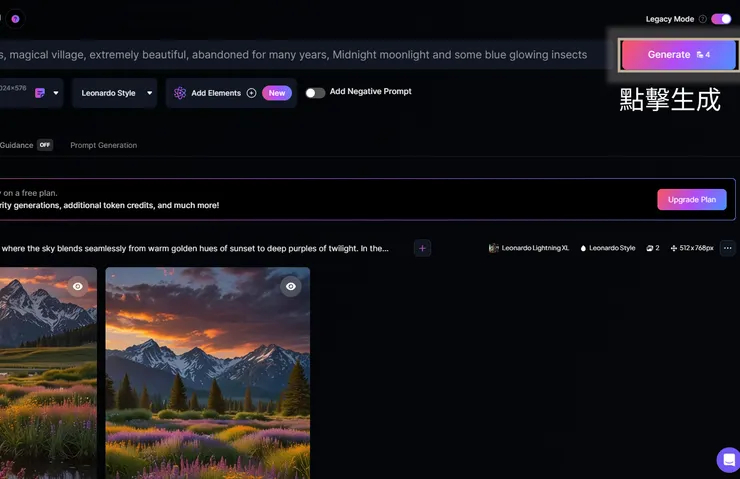This screenshot has width=740, height=479.
Task: Click the Leonardo Lightning XL model label
Action: [530, 248]
